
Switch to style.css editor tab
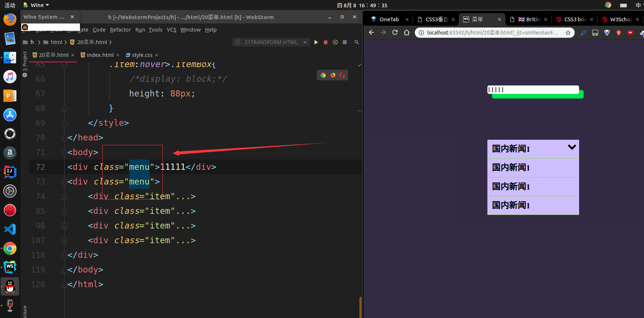coord(142,55)
